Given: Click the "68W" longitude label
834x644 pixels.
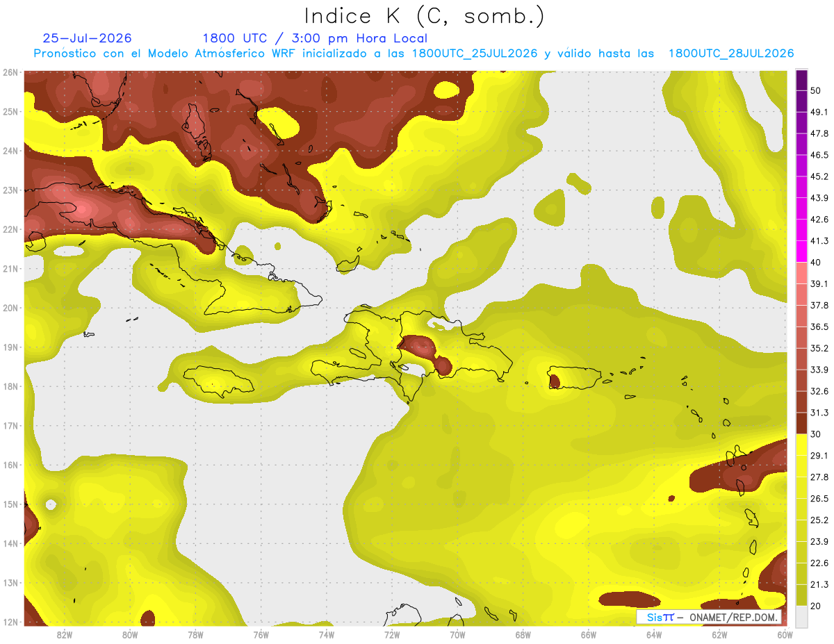Looking at the screenshot, I should coord(523,634).
